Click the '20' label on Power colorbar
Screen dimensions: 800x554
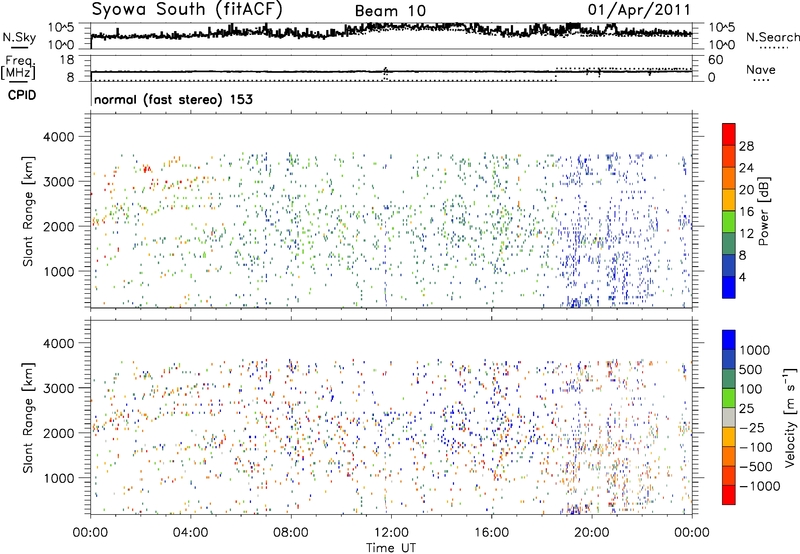pyautogui.click(x=746, y=190)
